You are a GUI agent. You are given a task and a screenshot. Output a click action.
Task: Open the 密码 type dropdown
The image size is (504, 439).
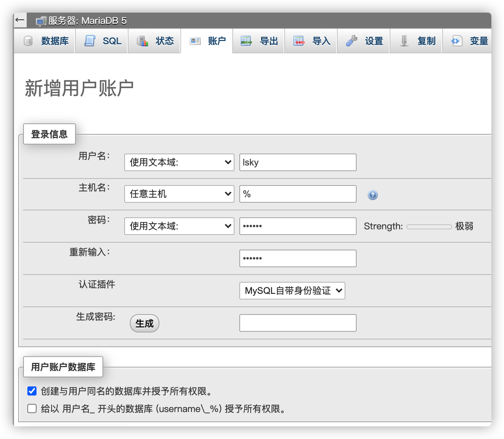(179, 226)
